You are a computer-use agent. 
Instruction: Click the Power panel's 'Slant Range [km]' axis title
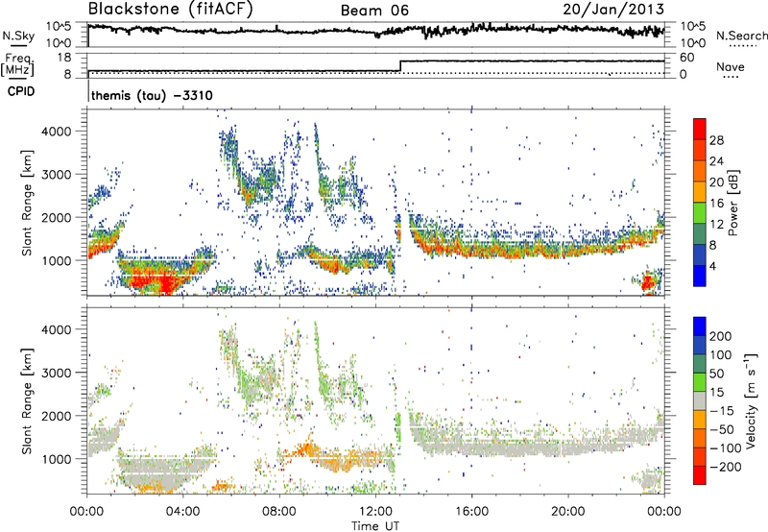[27, 203]
